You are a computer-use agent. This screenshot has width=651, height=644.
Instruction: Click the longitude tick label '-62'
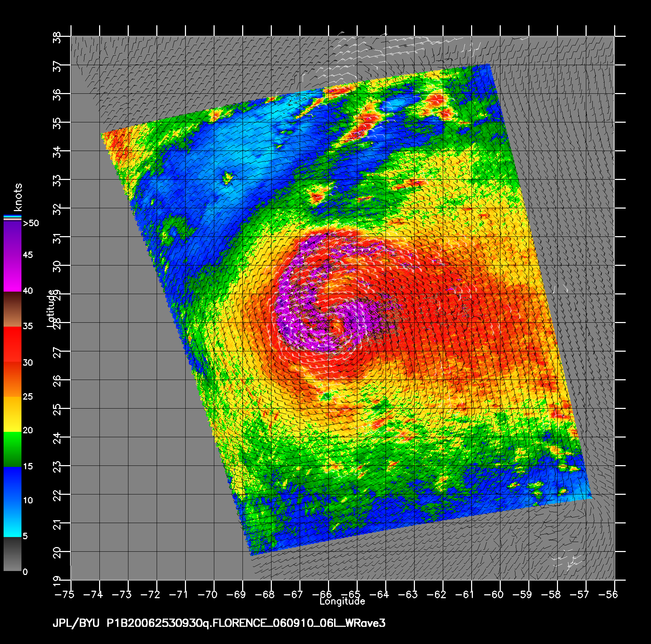point(436,594)
